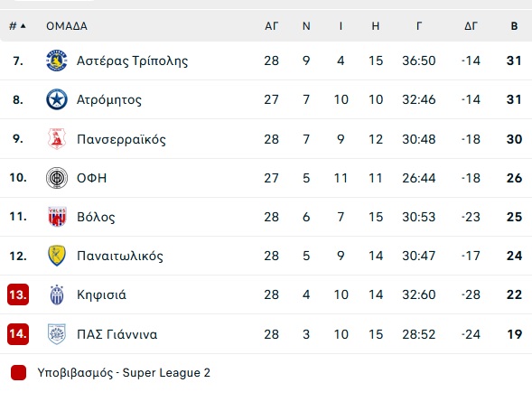Select the ΠΑΣ Γιάννινα crest icon
Viewport: 532px width, 411px height.
tap(57, 334)
